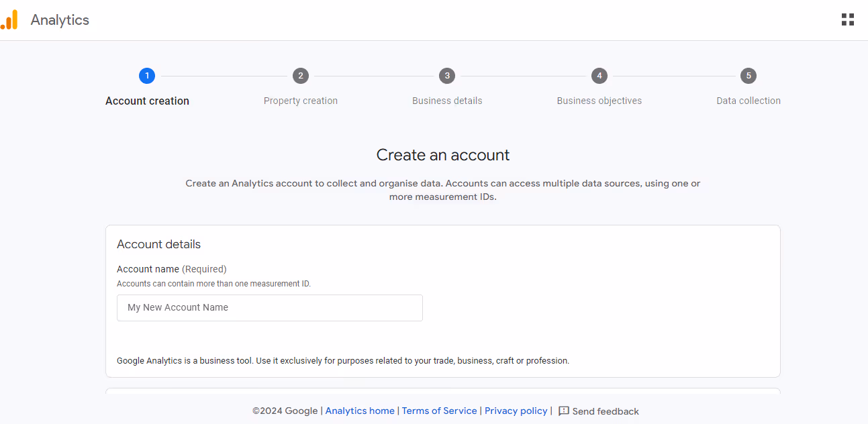Click the Data collection step label
Viewport: 868px width, 424px height.
749,101
